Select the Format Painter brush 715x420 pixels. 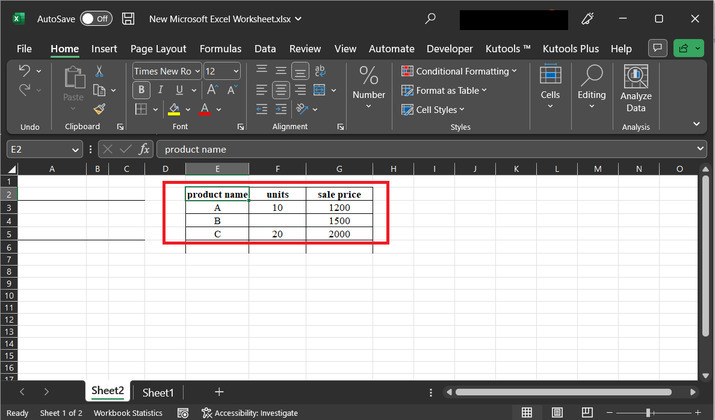(99, 109)
